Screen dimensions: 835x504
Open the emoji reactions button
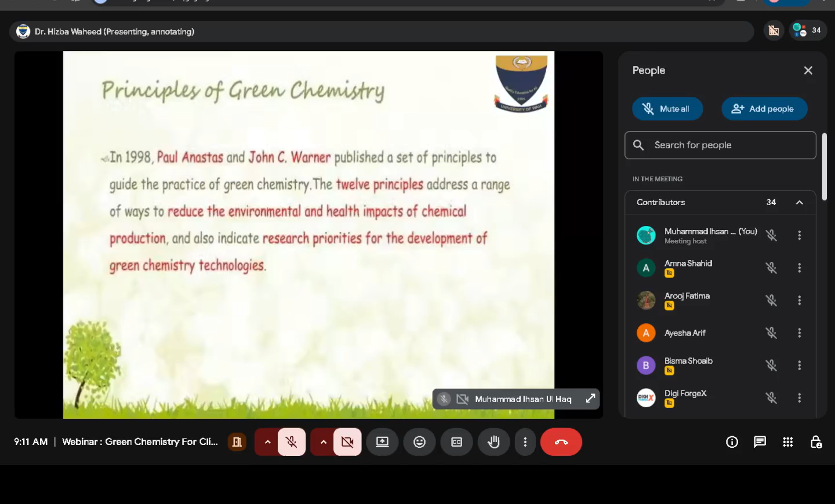[x=419, y=442]
